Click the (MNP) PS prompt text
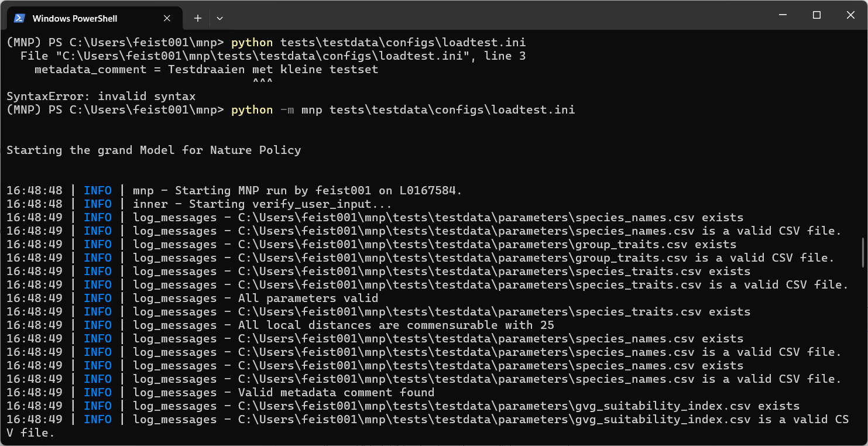This screenshot has height=446, width=868. tap(35, 109)
